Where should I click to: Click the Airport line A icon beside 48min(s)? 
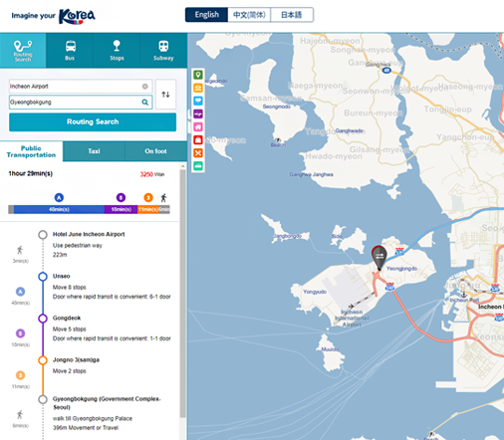point(21,292)
